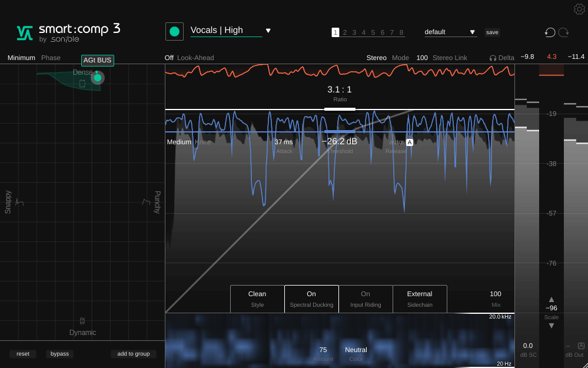Click the undo arrow icon
588x368 pixels.
(x=550, y=32)
